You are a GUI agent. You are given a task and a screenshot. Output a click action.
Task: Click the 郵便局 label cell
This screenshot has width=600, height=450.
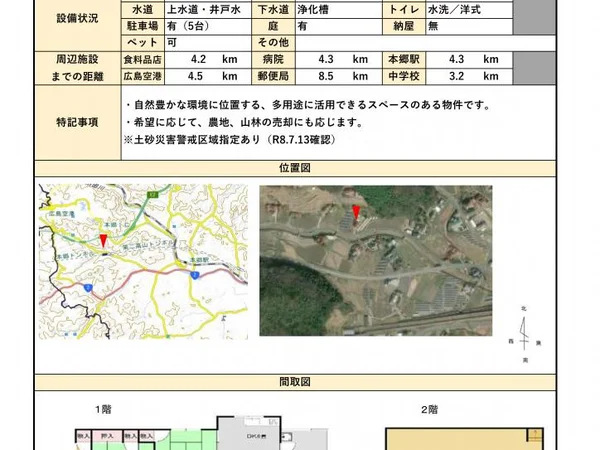click(x=273, y=76)
